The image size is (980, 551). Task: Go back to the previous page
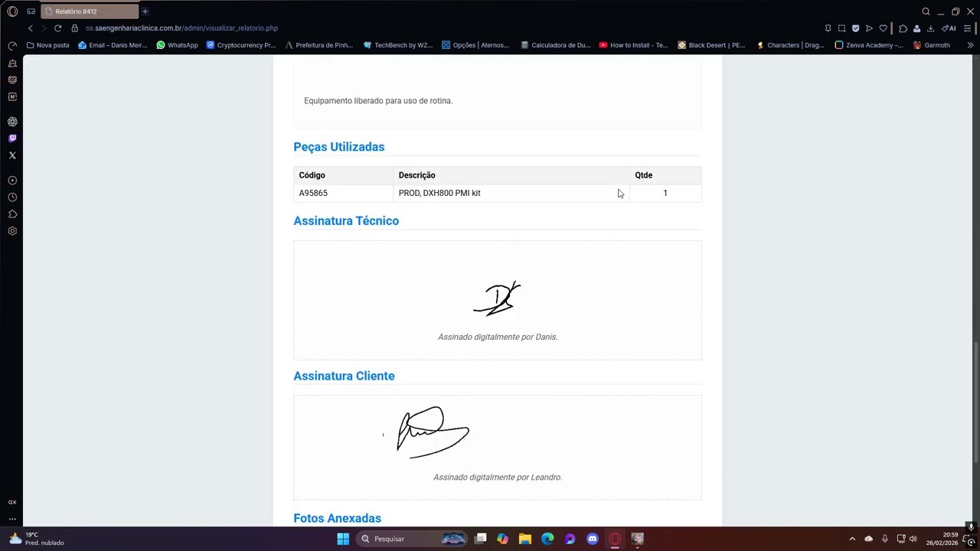31,28
